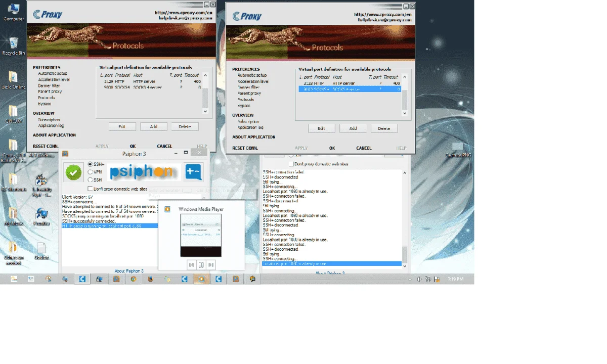
Task: Click previous track in Media Player preview
Action: [x=191, y=264]
